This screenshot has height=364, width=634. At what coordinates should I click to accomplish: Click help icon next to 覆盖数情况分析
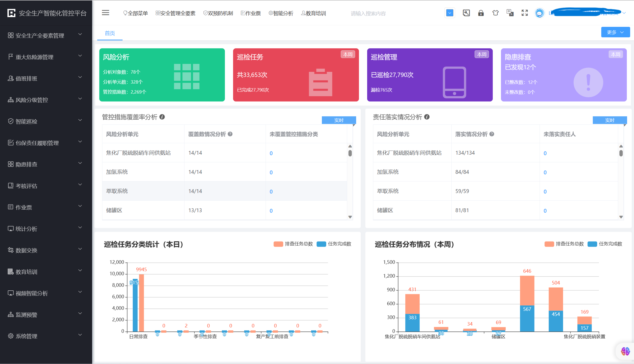point(230,134)
